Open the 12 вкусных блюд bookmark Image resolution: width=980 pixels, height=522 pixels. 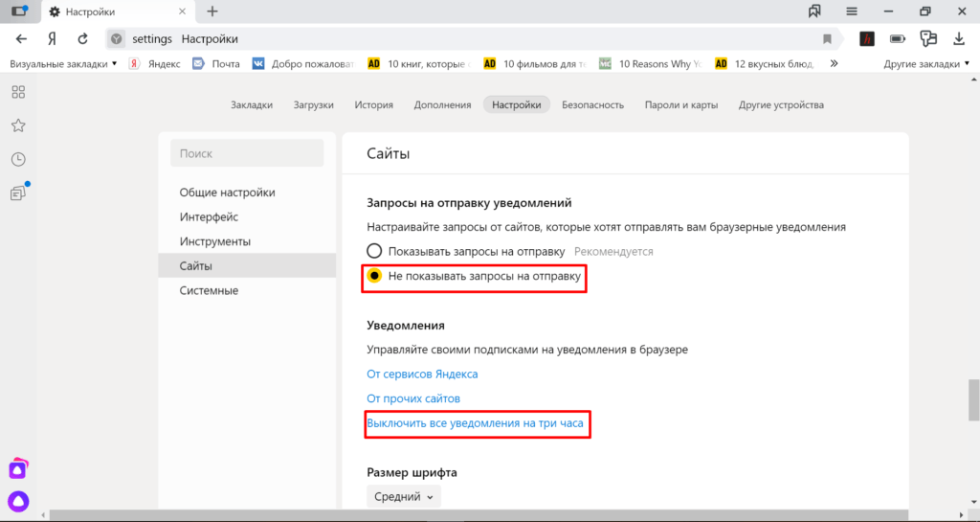(765, 64)
